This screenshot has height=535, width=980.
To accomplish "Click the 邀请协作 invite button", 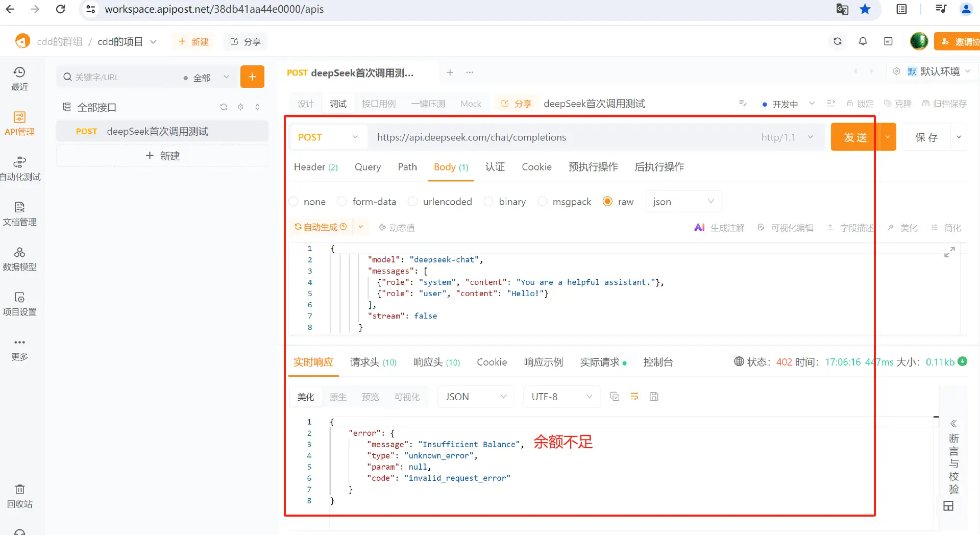I will (958, 41).
